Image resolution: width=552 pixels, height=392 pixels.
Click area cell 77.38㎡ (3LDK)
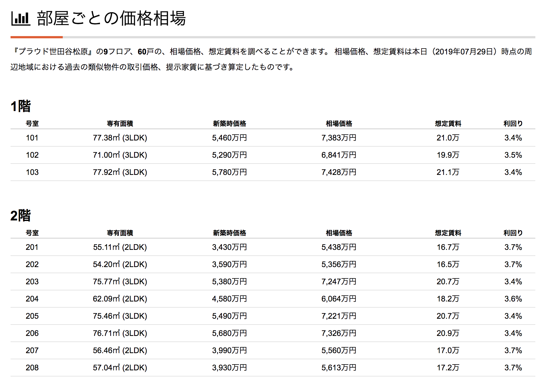click(x=120, y=138)
